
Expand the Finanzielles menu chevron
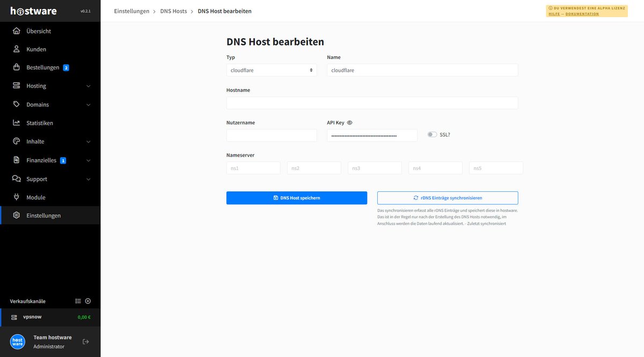coord(89,160)
